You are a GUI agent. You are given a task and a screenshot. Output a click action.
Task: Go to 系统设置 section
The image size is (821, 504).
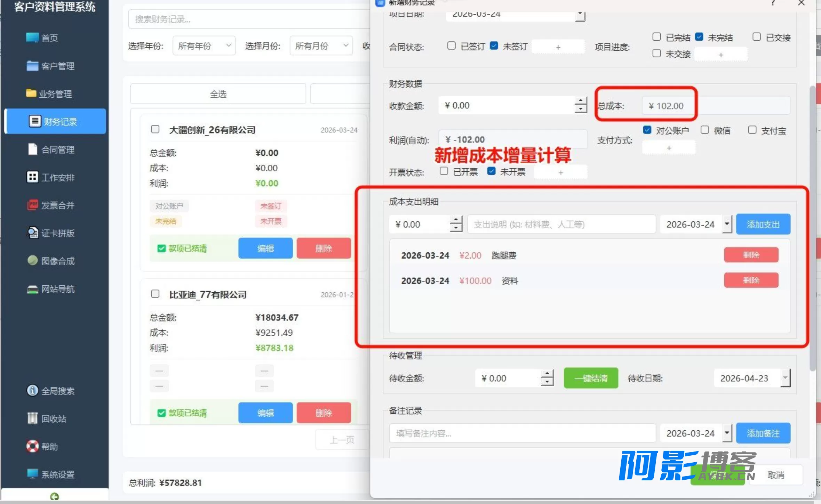coord(58,474)
